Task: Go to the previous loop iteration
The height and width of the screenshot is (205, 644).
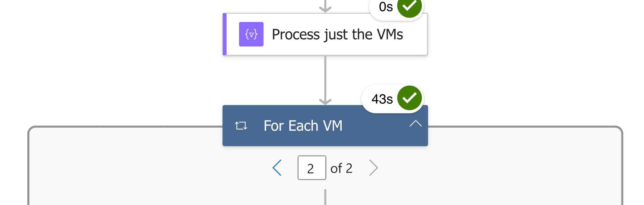Action: [x=277, y=168]
